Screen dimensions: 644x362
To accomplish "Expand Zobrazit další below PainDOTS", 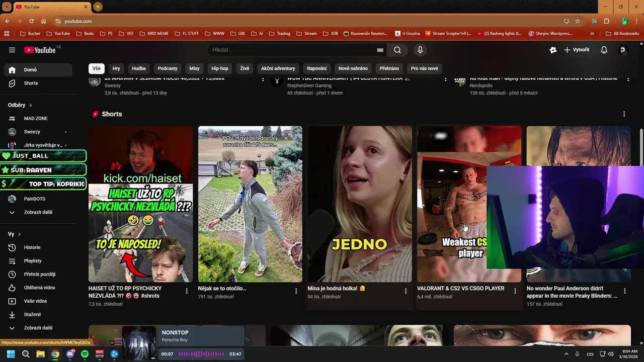I will (38, 212).
